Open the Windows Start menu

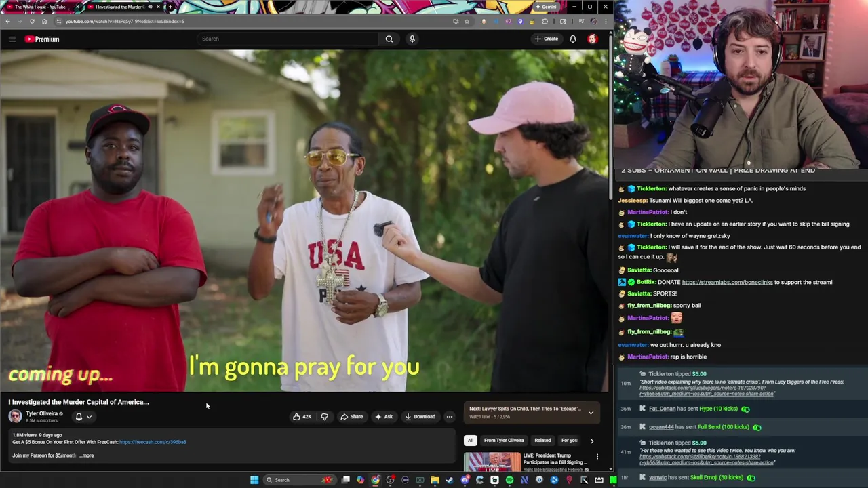(x=254, y=480)
